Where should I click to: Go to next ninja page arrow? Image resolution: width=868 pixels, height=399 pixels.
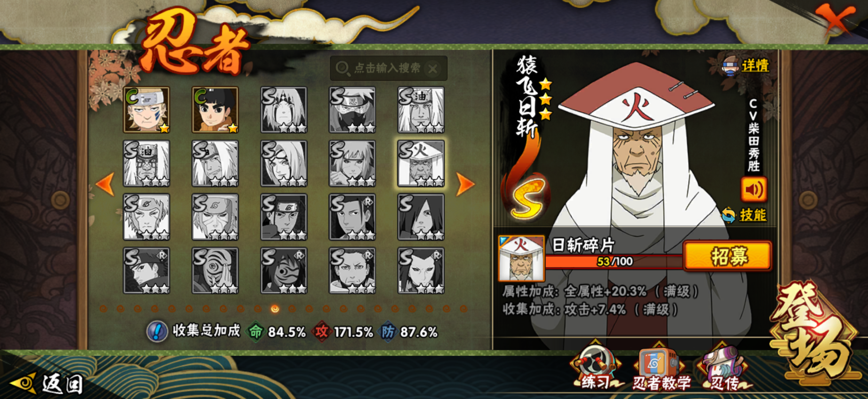[x=465, y=184]
